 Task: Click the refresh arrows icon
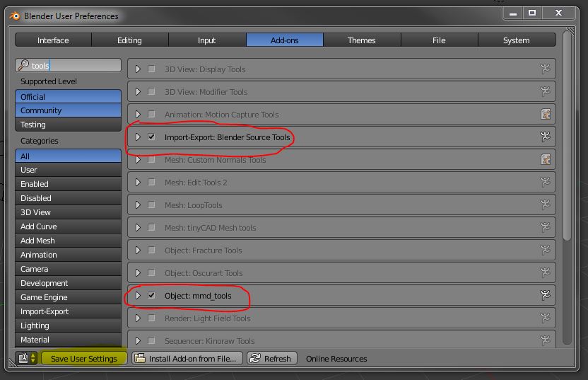pyautogui.click(x=255, y=358)
